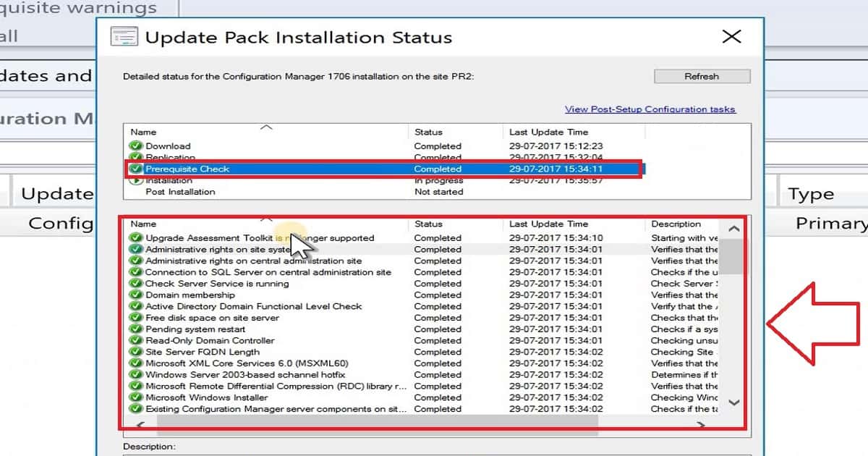Select the 'Read-Only Domain Controller' text

[x=210, y=340]
